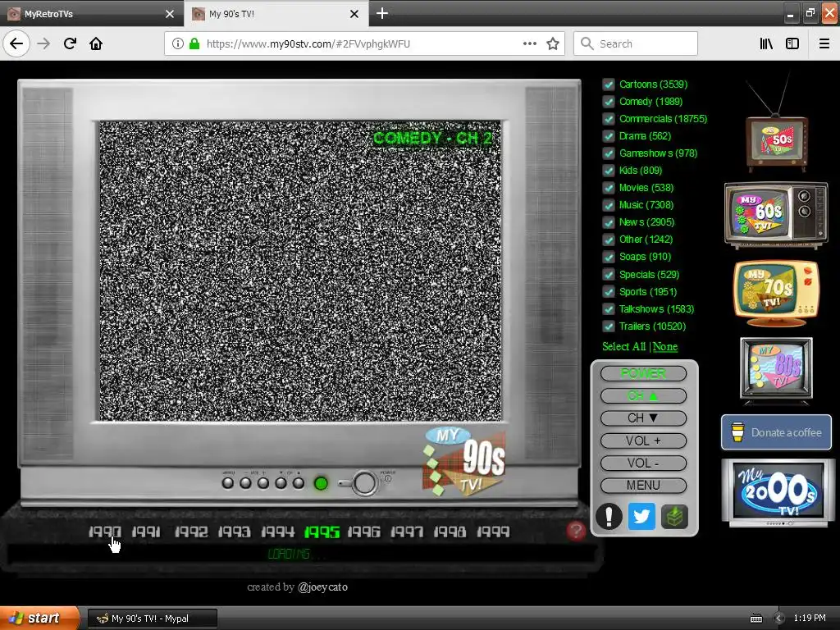Viewport: 840px width, 630px height.
Task: Open the browser hamburger menu
Action: [x=824, y=43]
